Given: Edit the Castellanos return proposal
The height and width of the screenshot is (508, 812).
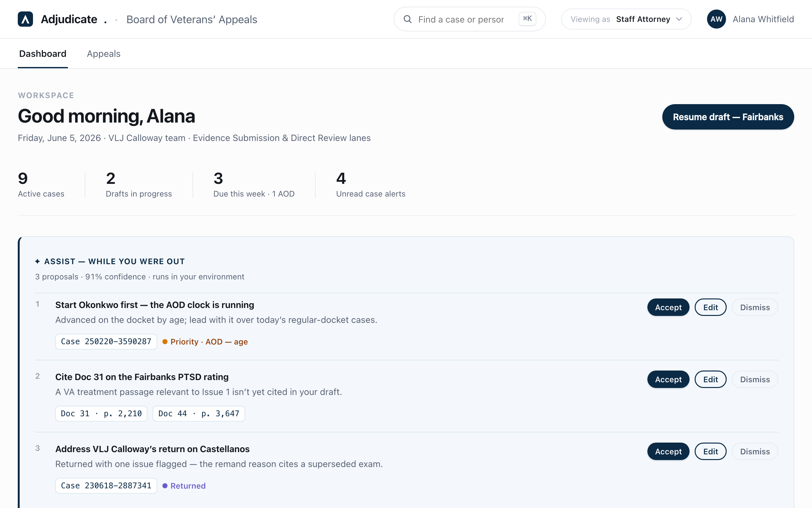Looking at the screenshot, I should click(x=710, y=451).
